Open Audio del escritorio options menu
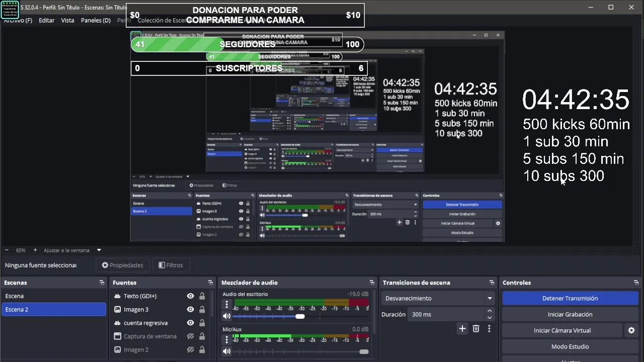 click(x=227, y=304)
